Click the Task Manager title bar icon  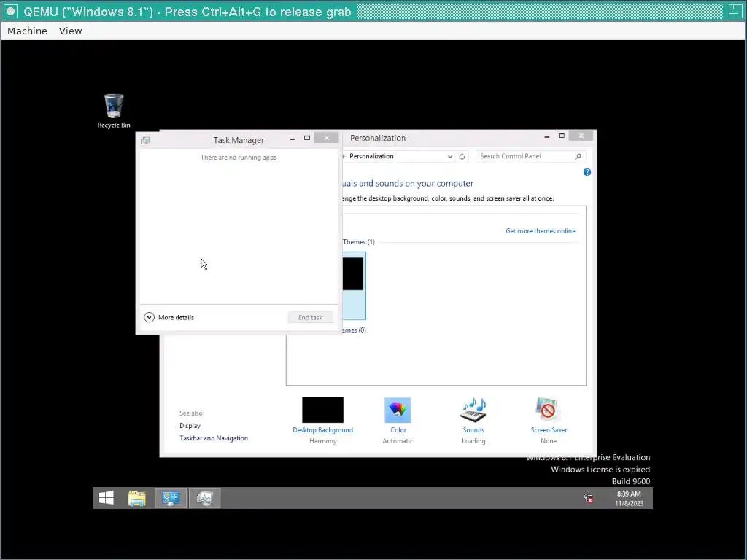[145, 140]
